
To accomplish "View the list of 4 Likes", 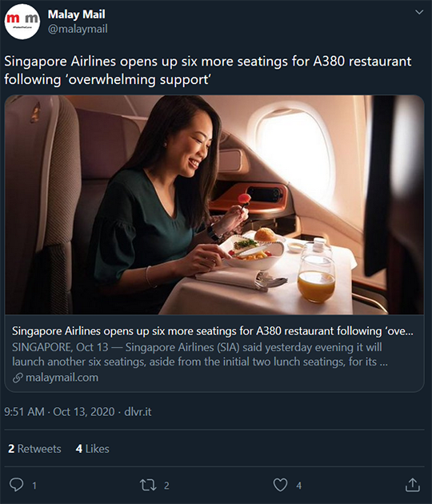I will 92,449.
